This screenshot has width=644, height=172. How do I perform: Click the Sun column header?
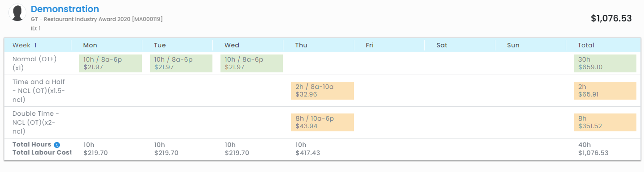click(x=513, y=45)
